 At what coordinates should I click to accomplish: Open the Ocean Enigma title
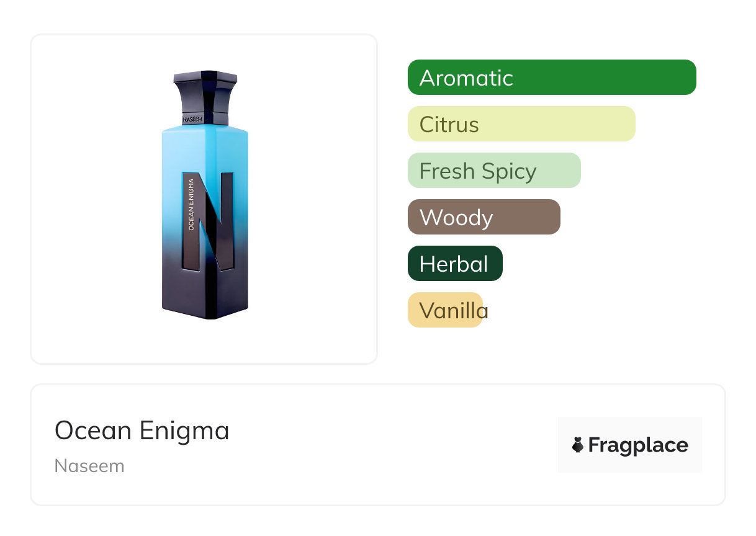(142, 431)
